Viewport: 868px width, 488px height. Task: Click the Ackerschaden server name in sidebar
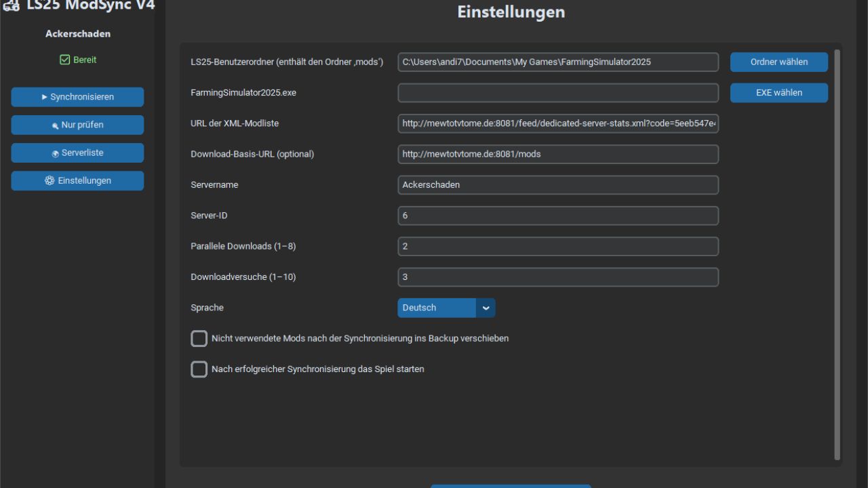78,33
